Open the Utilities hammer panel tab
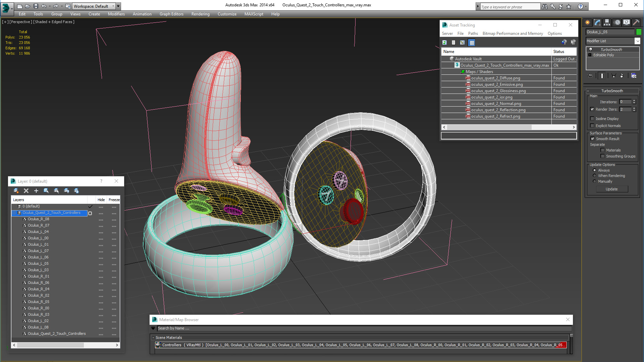 [636, 22]
